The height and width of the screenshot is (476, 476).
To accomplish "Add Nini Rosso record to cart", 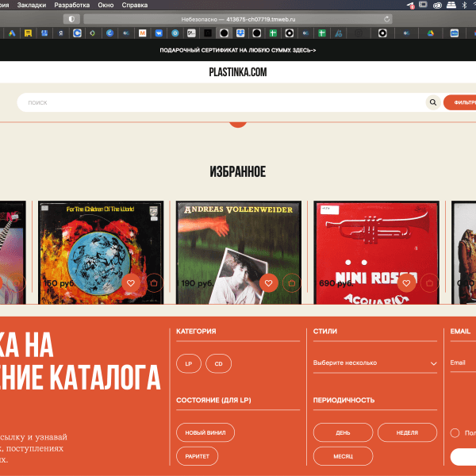I will pyautogui.click(x=429, y=282).
